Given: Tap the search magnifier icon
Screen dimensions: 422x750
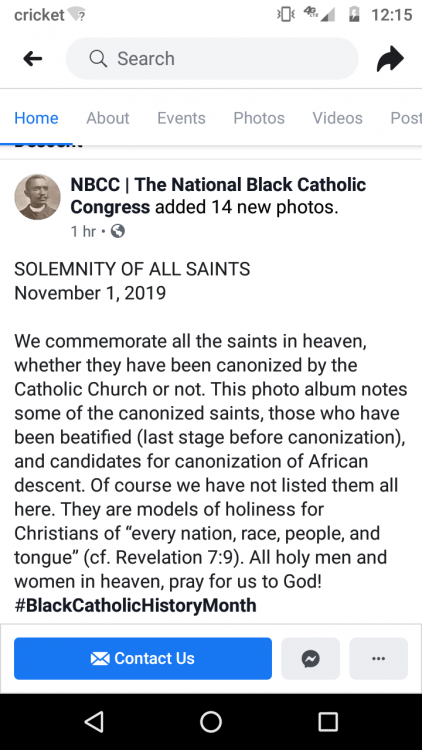Looking at the screenshot, I should pyautogui.click(x=98, y=59).
